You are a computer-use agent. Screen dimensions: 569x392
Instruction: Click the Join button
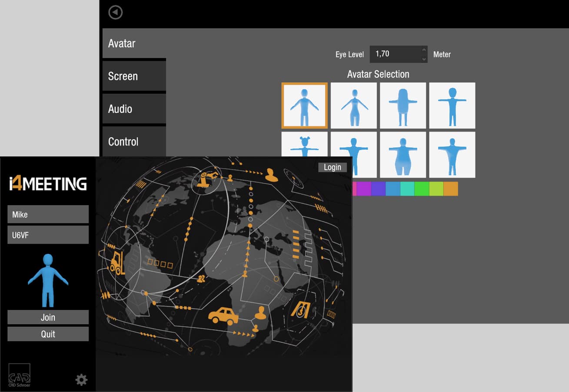click(x=48, y=317)
